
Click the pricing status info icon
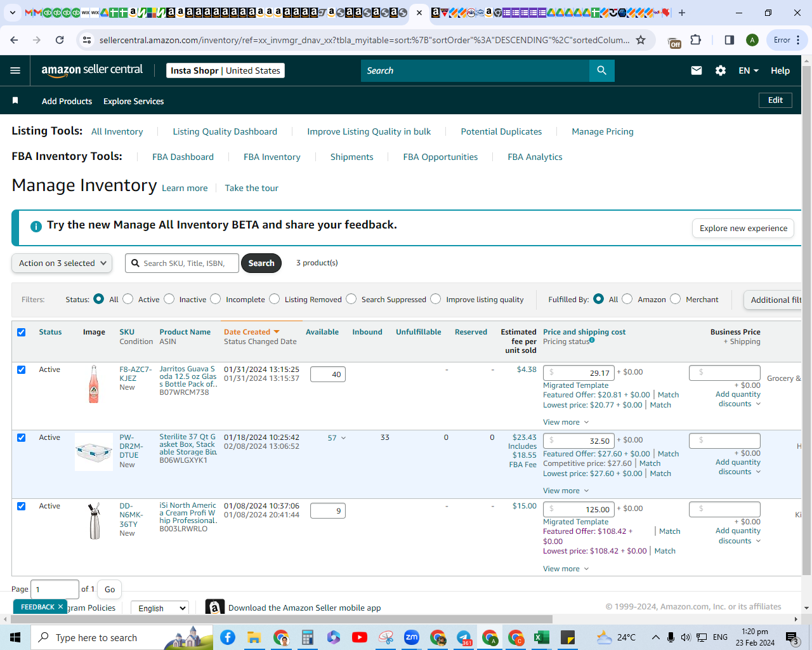click(592, 340)
